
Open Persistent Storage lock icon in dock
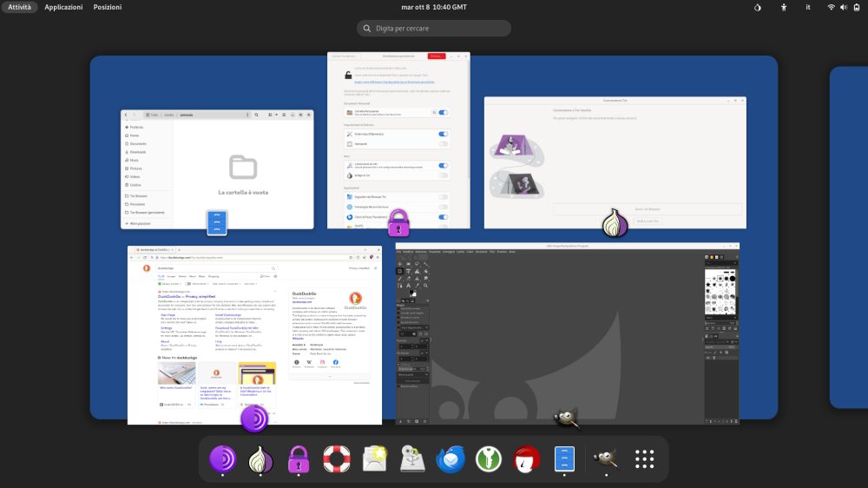click(x=299, y=458)
